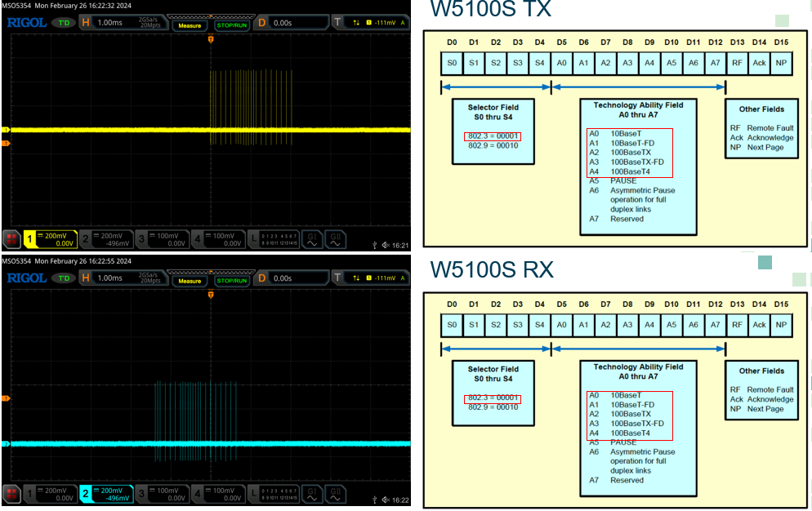The width and height of the screenshot is (812, 511).
Task: Click the Measure button on the upper scope
Action: [x=190, y=25]
